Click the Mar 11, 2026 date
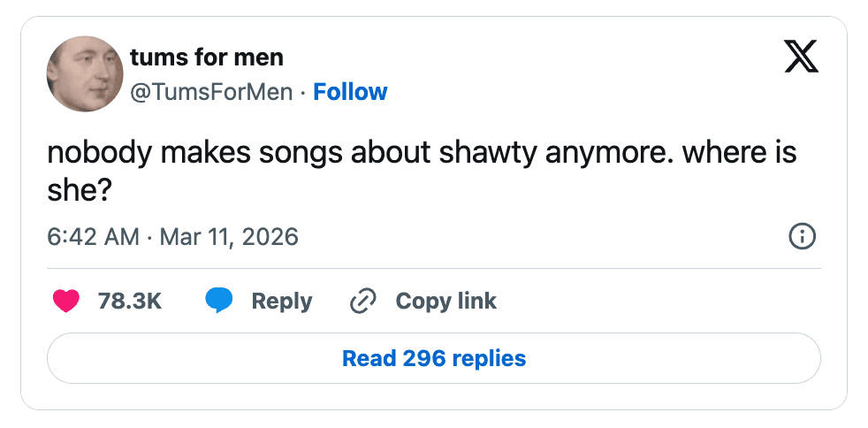This screenshot has height=428, width=868. click(x=229, y=237)
